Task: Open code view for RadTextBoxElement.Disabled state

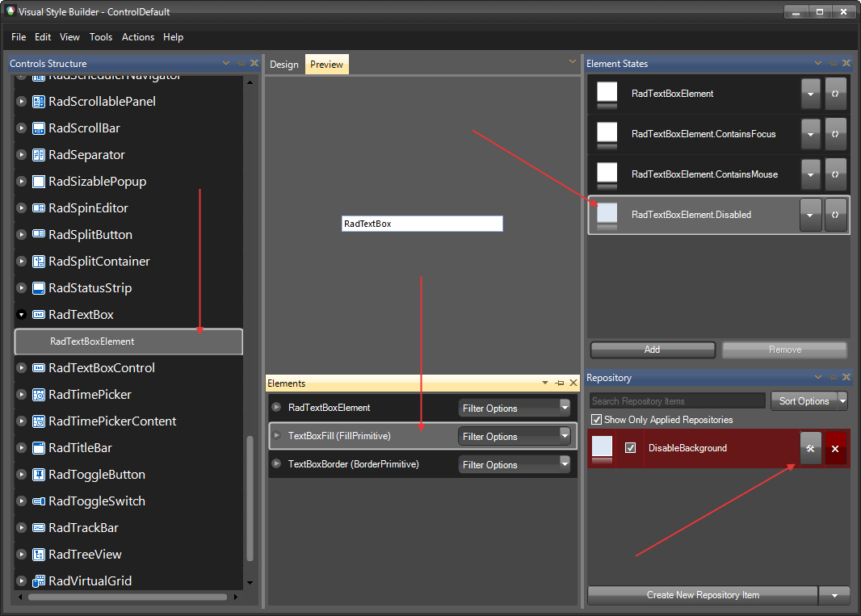Action: point(836,215)
